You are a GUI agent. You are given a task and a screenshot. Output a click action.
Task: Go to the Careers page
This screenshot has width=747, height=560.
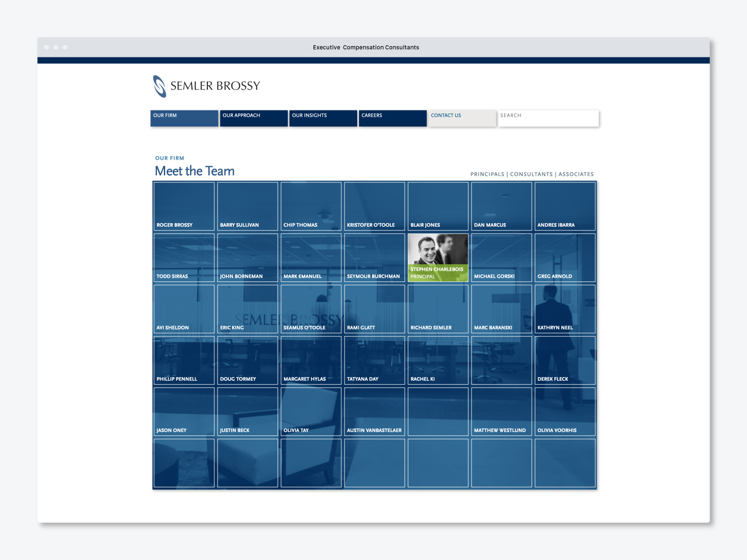point(393,118)
